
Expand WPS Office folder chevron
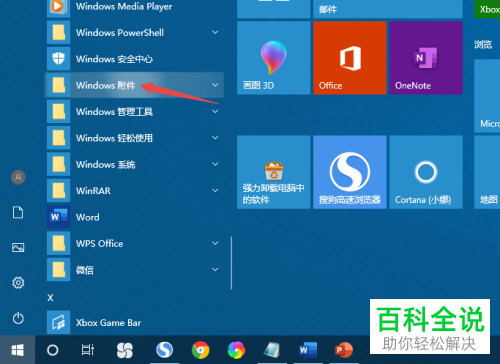pyautogui.click(x=215, y=243)
